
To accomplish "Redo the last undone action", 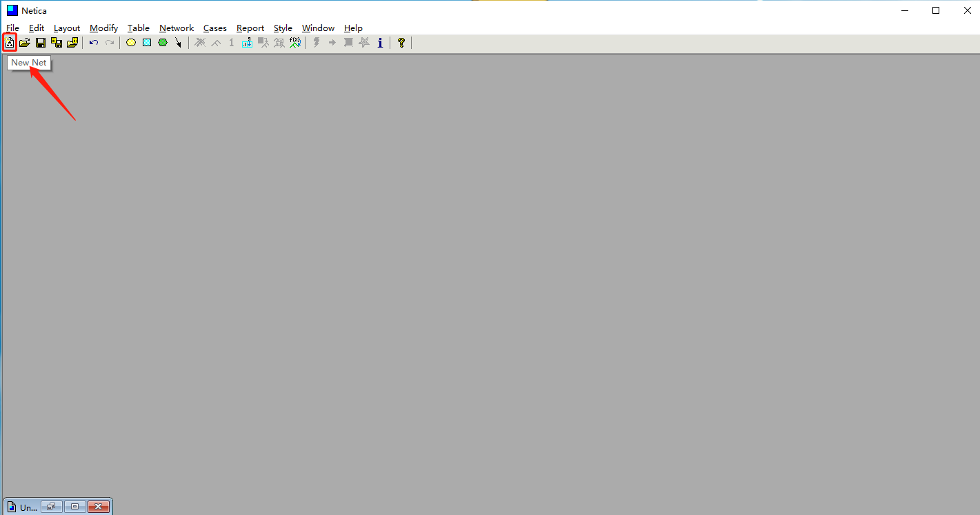I will [110, 43].
